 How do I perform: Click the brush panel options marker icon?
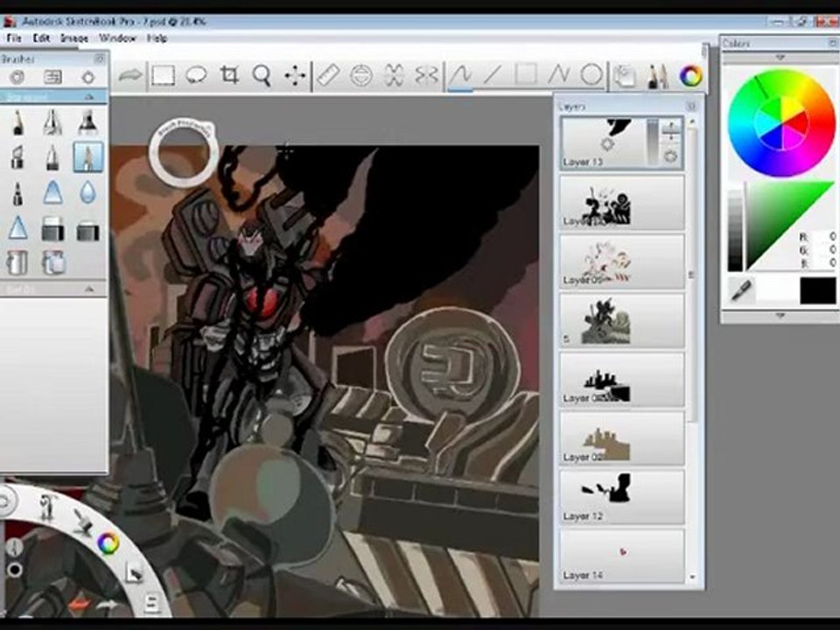point(88,77)
